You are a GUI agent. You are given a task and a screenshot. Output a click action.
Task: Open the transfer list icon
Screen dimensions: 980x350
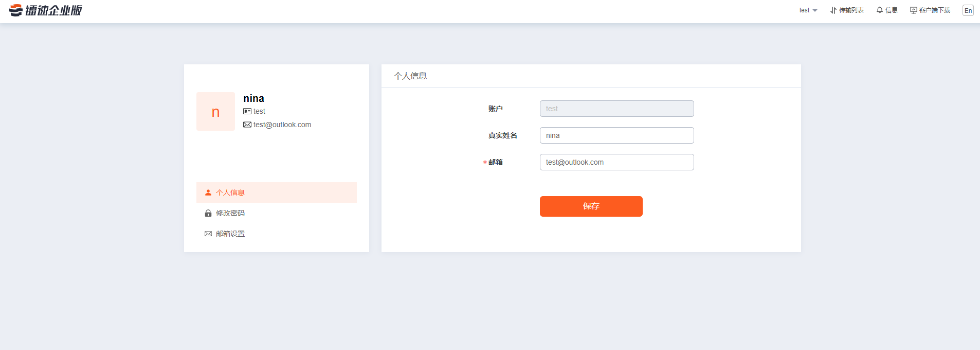coord(833,10)
